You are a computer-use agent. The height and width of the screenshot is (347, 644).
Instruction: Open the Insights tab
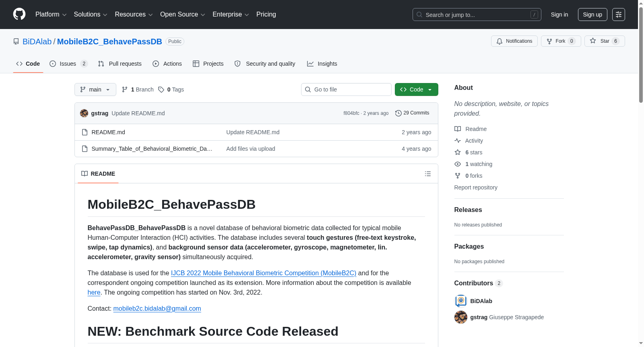click(x=322, y=64)
